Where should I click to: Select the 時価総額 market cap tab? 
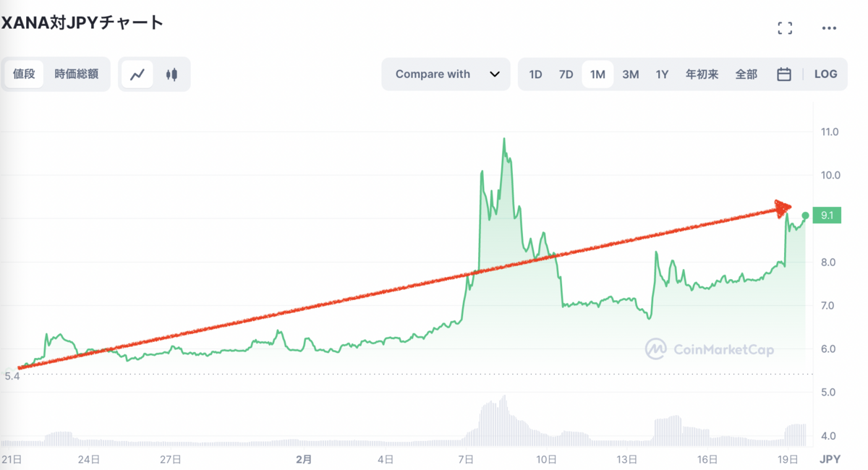pyautogui.click(x=77, y=74)
